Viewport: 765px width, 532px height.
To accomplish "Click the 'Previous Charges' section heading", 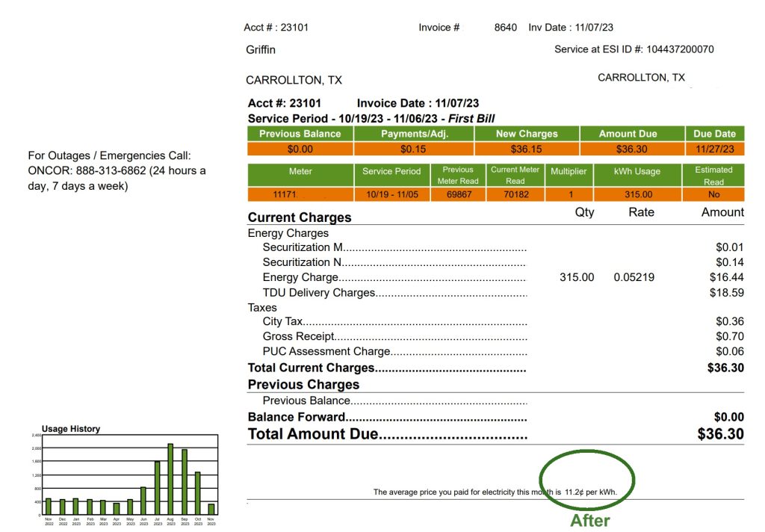I will (x=303, y=385).
